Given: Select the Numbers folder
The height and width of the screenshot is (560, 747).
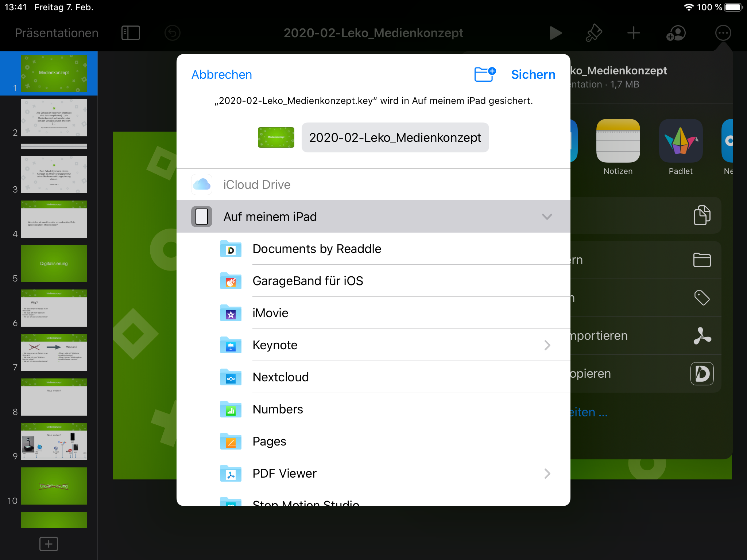Looking at the screenshot, I should [373, 409].
